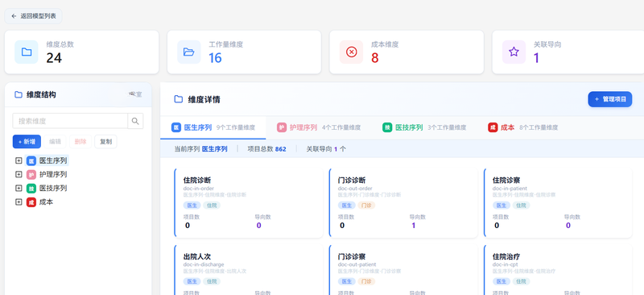This screenshot has width=644, height=295.
Task: Click the red 删除 button
Action: pyautogui.click(x=80, y=142)
